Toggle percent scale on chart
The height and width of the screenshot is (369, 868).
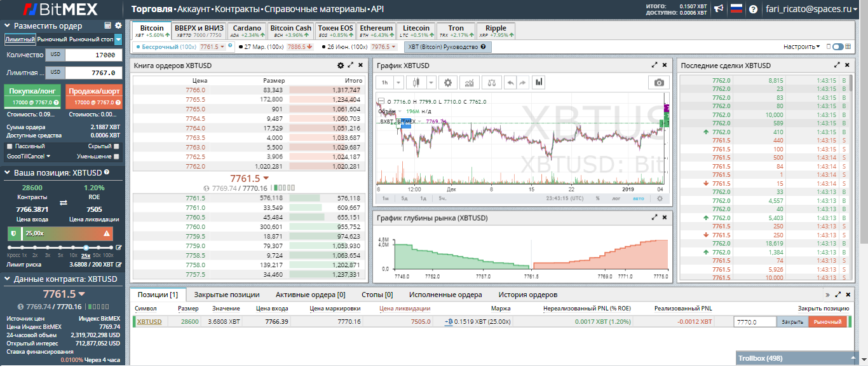point(598,198)
